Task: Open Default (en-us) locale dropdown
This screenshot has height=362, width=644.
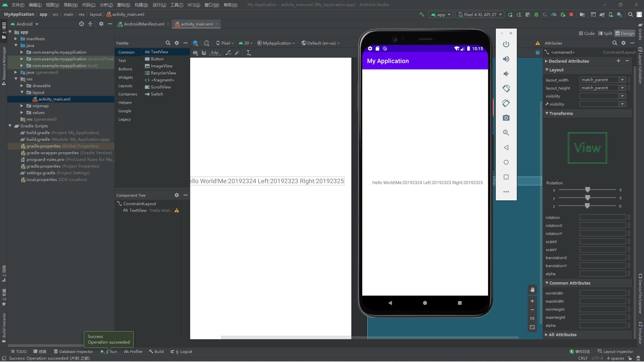Action: pyautogui.click(x=321, y=43)
